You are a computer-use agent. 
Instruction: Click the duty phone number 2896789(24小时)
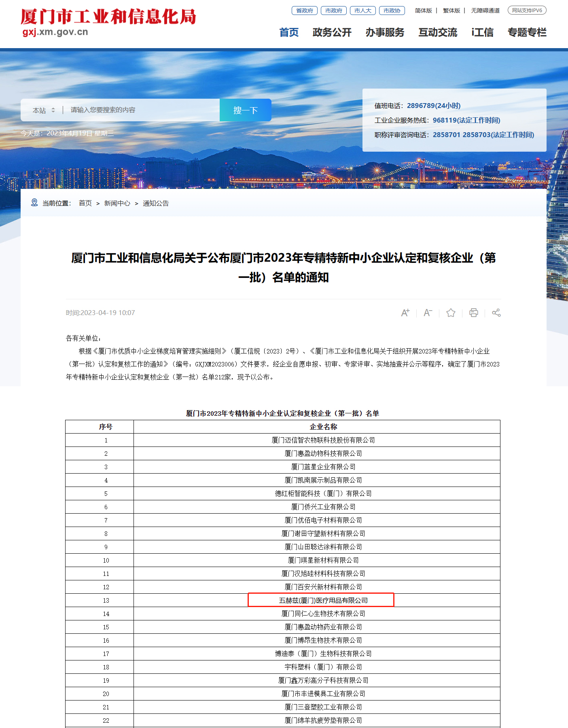434,106
